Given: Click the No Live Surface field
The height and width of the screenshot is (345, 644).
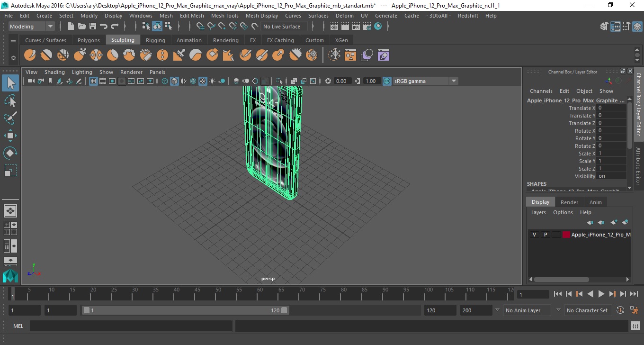Looking at the screenshot, I should (x=284, y=27).
